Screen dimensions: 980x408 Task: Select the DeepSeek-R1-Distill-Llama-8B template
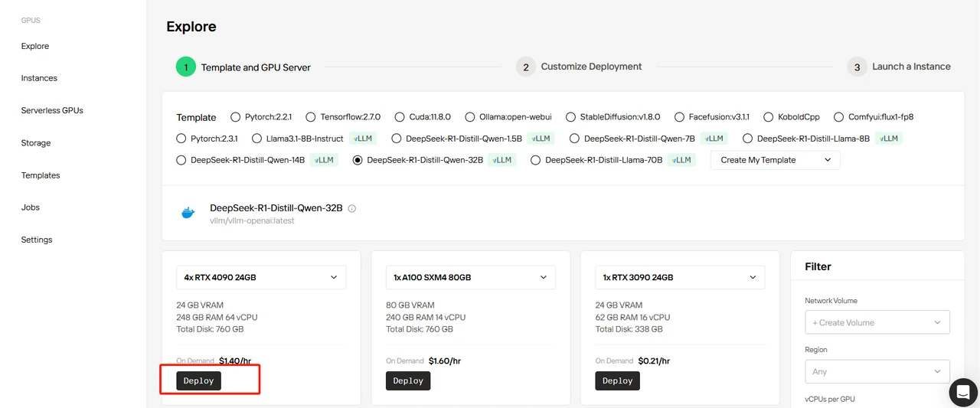click(x=747, y=139)
